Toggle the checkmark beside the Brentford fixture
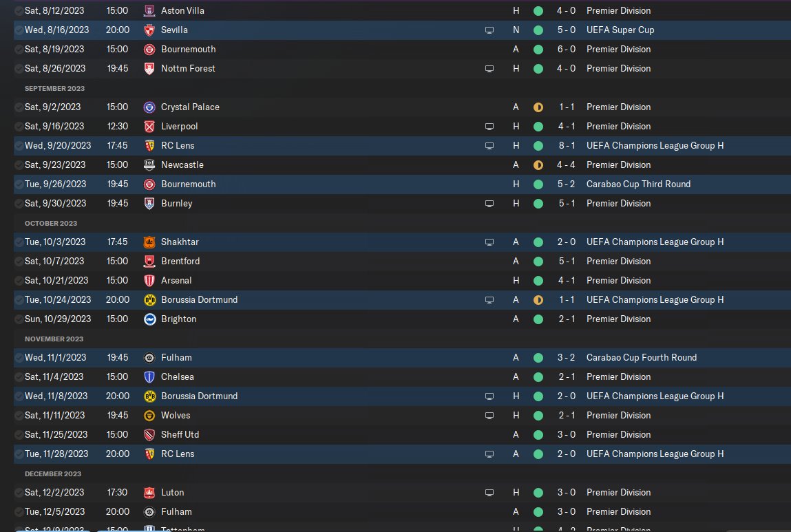Image resolution: width=791 pixels, height=532 pixels. tap(19, 262)
